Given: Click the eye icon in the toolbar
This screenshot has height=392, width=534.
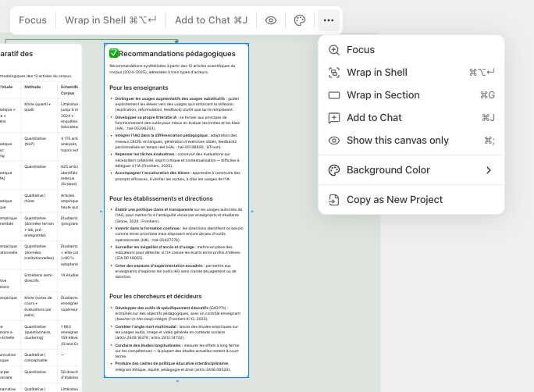Looking at the screenshot, I should pos(271,20).
